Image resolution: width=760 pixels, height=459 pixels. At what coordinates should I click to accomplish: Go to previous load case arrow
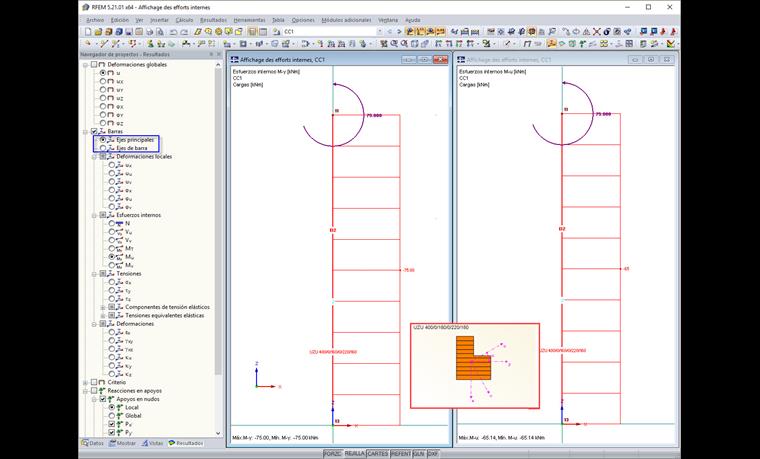tap(390, 32)
